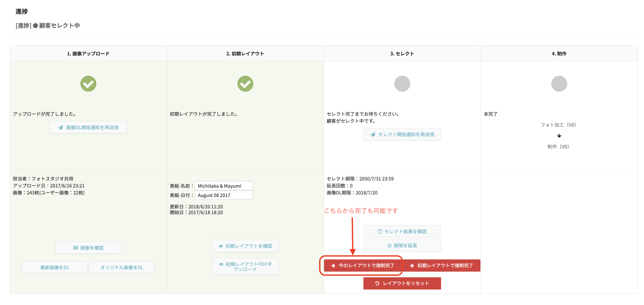This screenshot has width=644, height=305.
Task: Focus the 表紙-日付 input field
Action: 223,195
